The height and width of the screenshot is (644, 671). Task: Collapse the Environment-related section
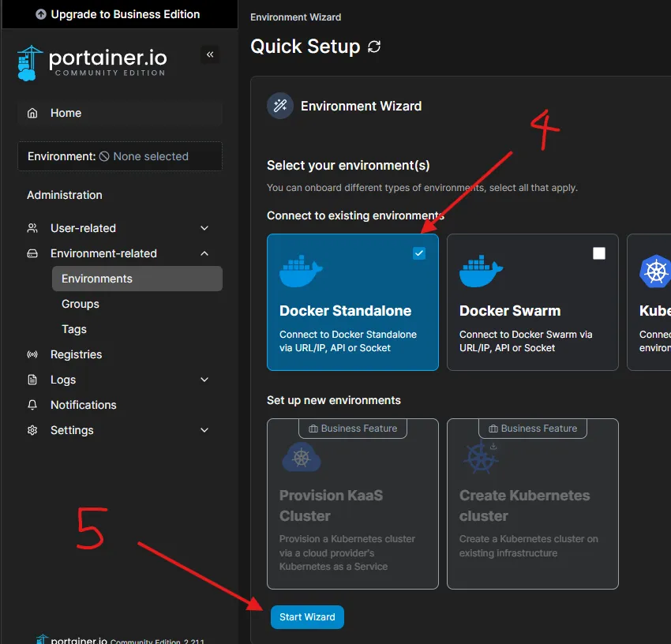click(x=204, y=253)
